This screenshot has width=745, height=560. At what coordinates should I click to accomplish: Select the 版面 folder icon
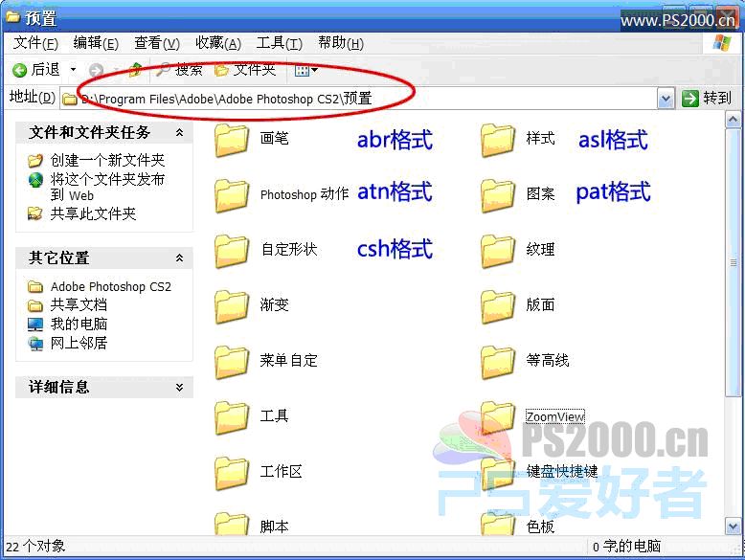498,306
